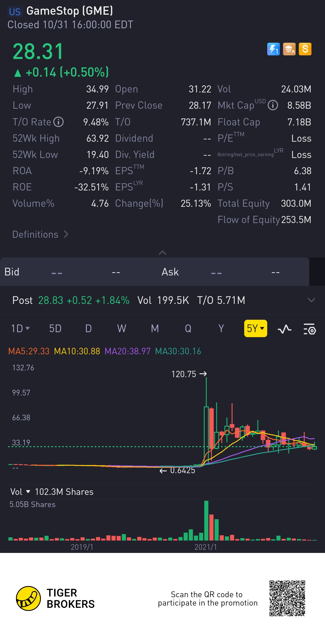This screenshot has height=644, width=325.
Task: Collapse the stock details panel chevron
Action: (x=162, y=253)
